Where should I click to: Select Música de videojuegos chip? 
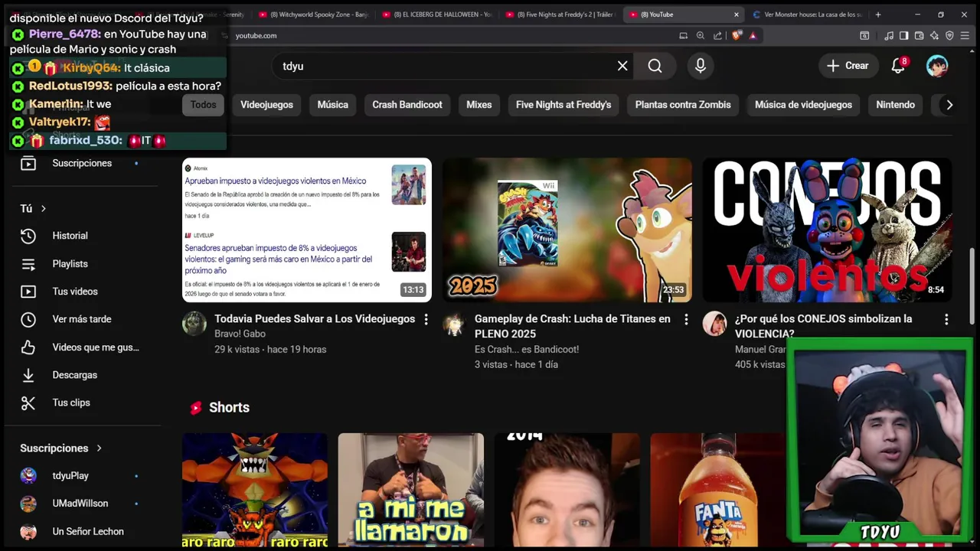coord(803,105)
